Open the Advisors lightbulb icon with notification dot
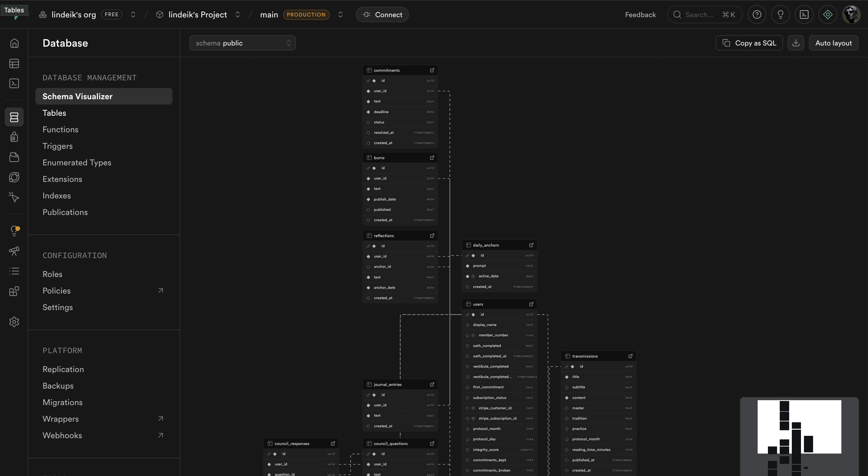 [14, 231]
